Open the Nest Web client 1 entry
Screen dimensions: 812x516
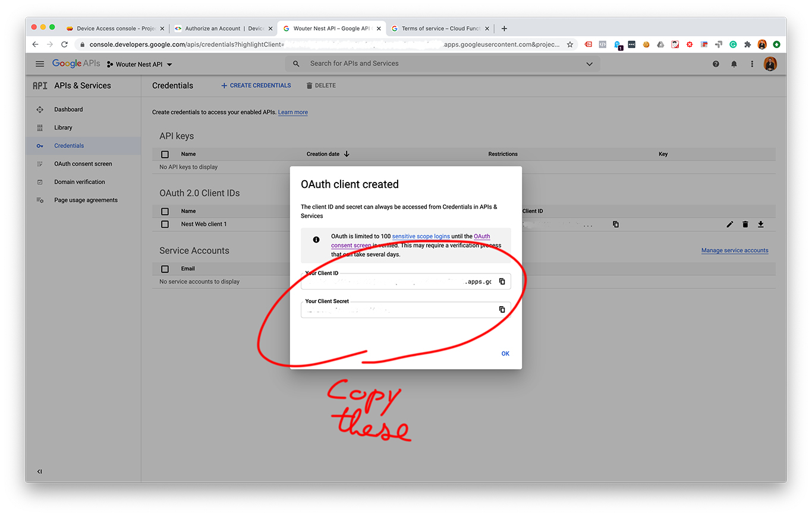(x=204, y=224)
